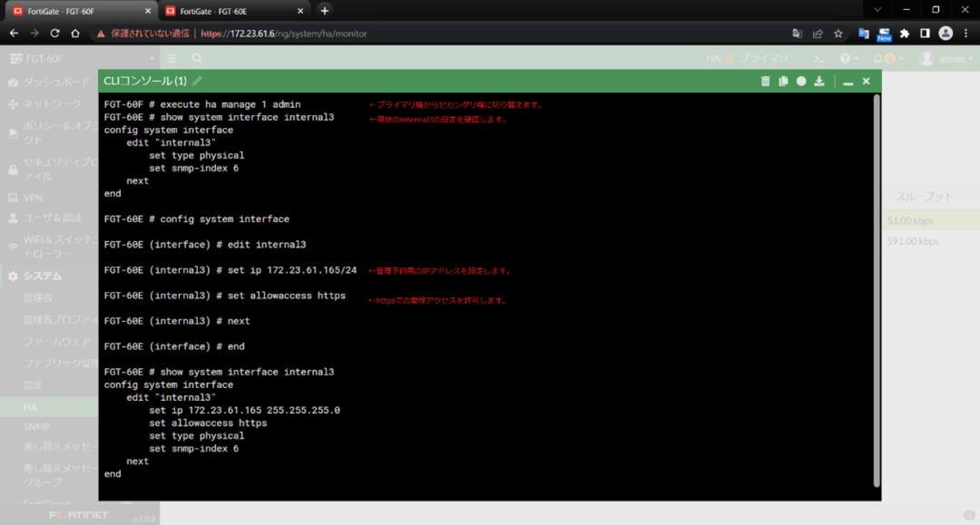Open the help menu dropdown
This screenshot has width=980, height=525.
[848, 59]
